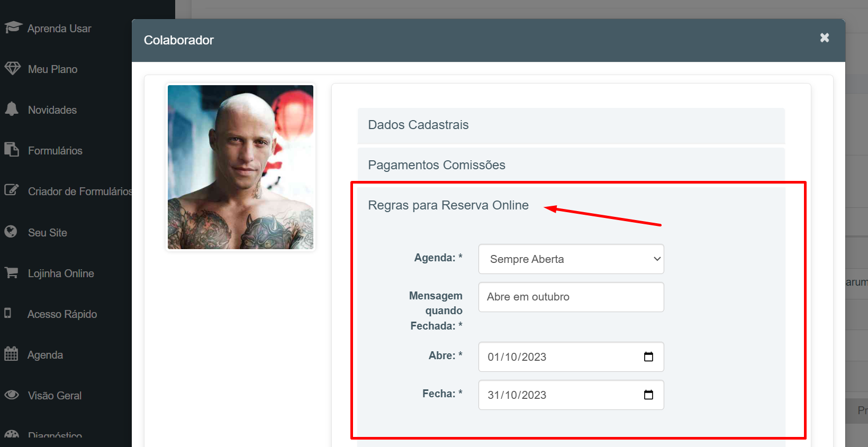
Task: Click the clipboard icon next to Formulários
Action: (12, 150)
